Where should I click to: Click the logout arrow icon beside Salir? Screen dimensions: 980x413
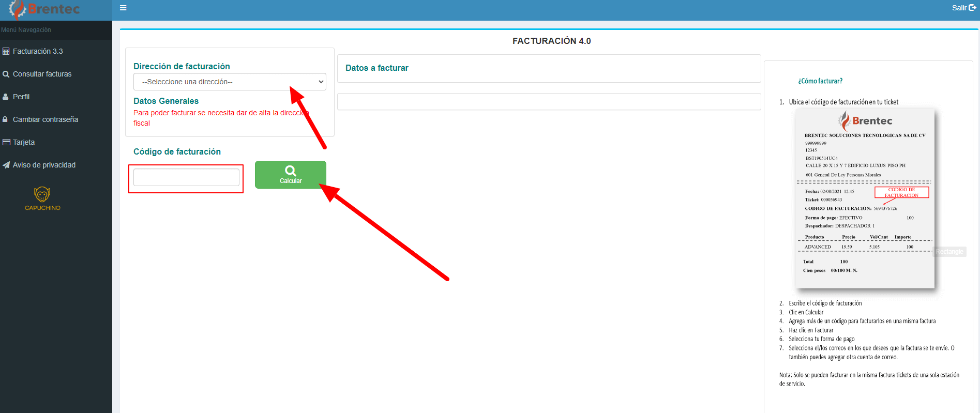click(x=972, y=8)
